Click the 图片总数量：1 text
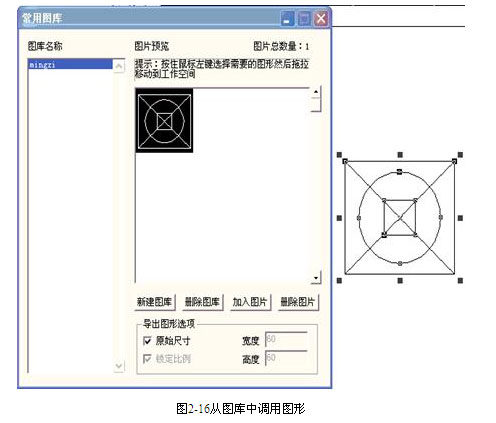The image size is (496, 423). tap(281, 46)
